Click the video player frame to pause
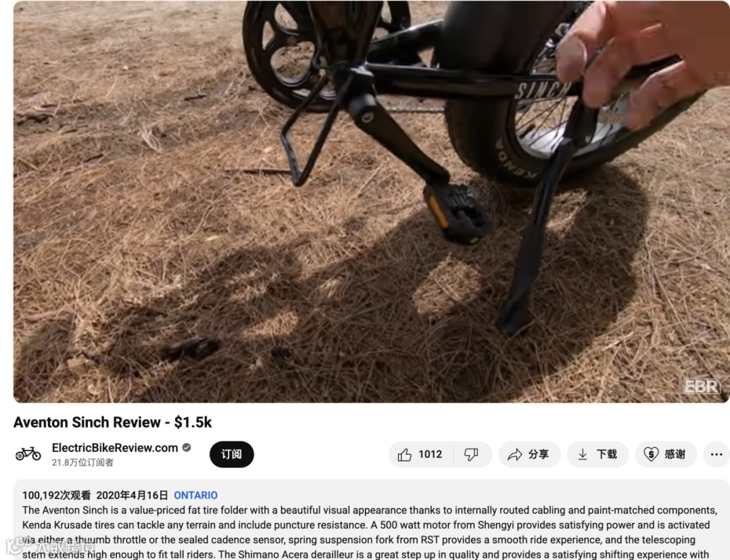The image size is (730, 560). click(x=371, y=201)
